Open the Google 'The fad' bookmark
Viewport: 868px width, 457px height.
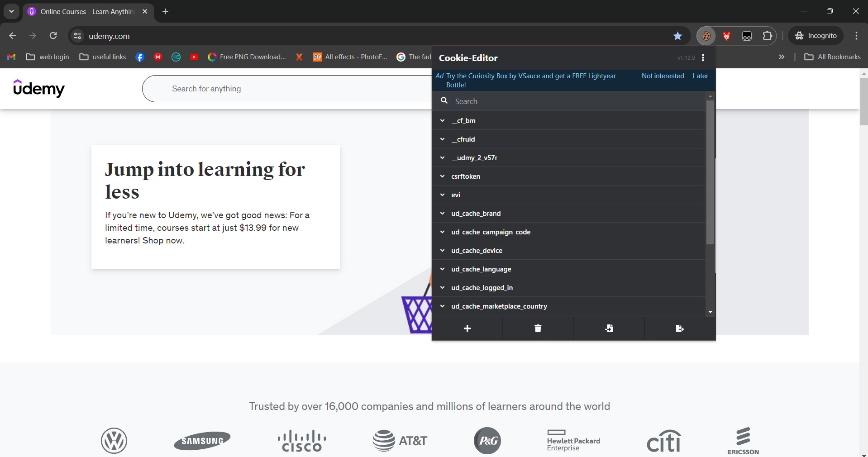pos(414,57)
